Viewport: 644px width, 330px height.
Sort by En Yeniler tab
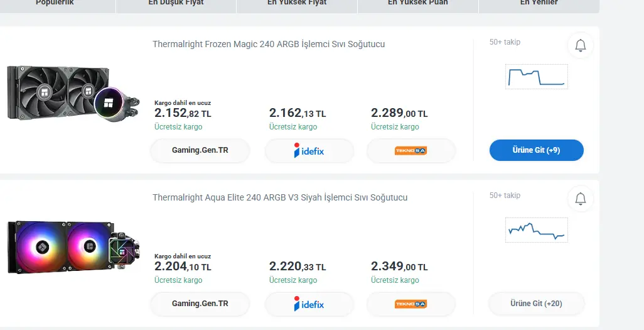pos(539,5)
